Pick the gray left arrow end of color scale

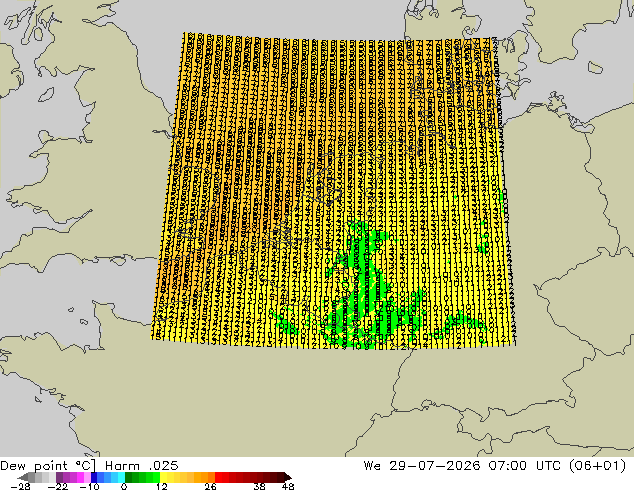pyautogui.click(x=23, y=477)
